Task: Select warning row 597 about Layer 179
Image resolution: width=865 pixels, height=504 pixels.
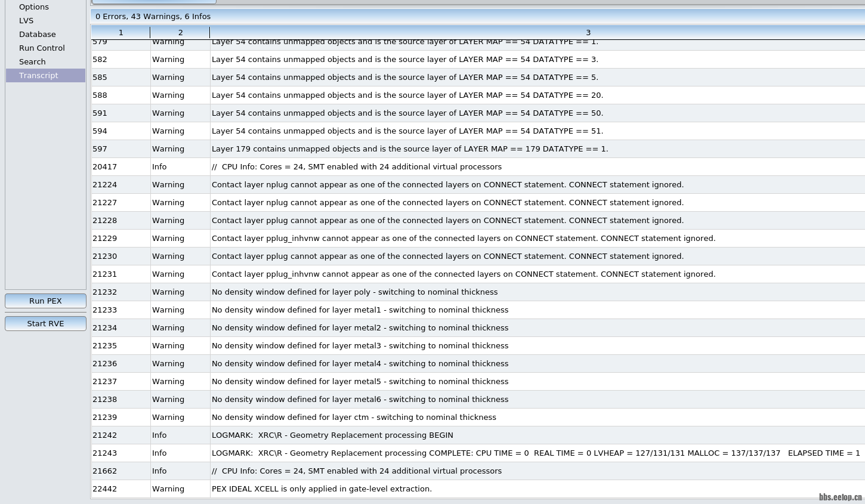Action: [409, 149]
